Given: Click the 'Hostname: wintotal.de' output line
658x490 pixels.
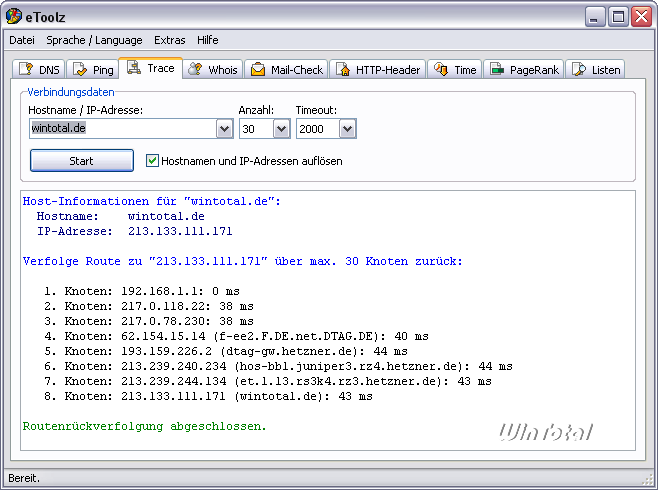Looking at the screenshot, I should [x=121, y=216].
